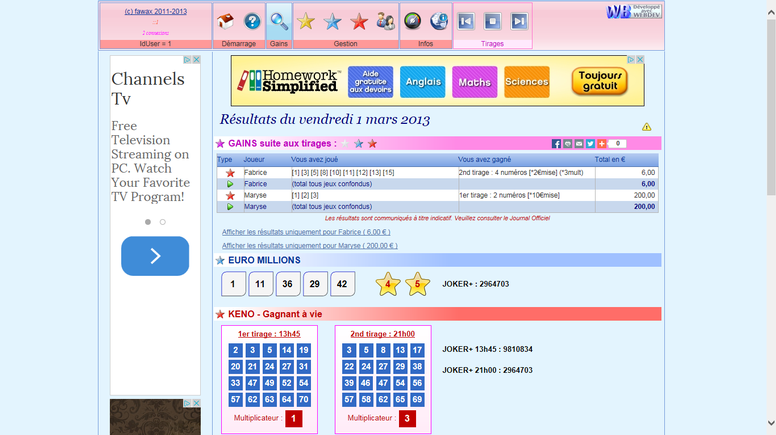This screenshot has width=776, height=435.
Task: Click the Euro Millions star number 5
Action: 417,284
